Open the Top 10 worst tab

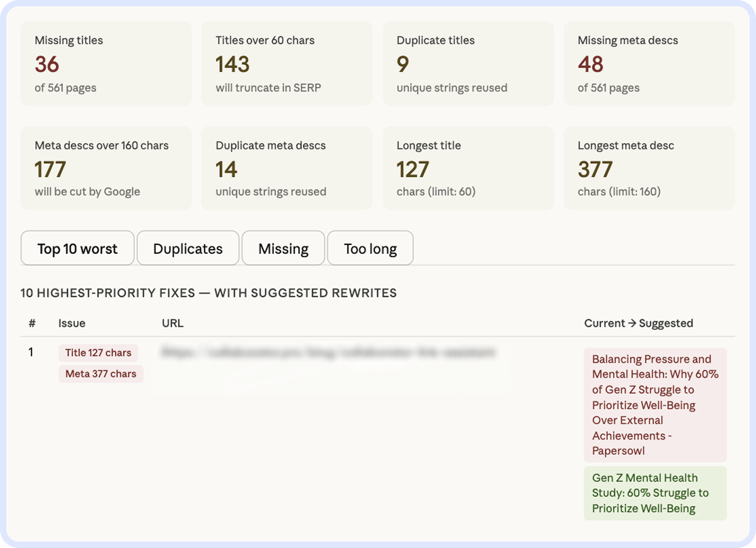[77, 248]
